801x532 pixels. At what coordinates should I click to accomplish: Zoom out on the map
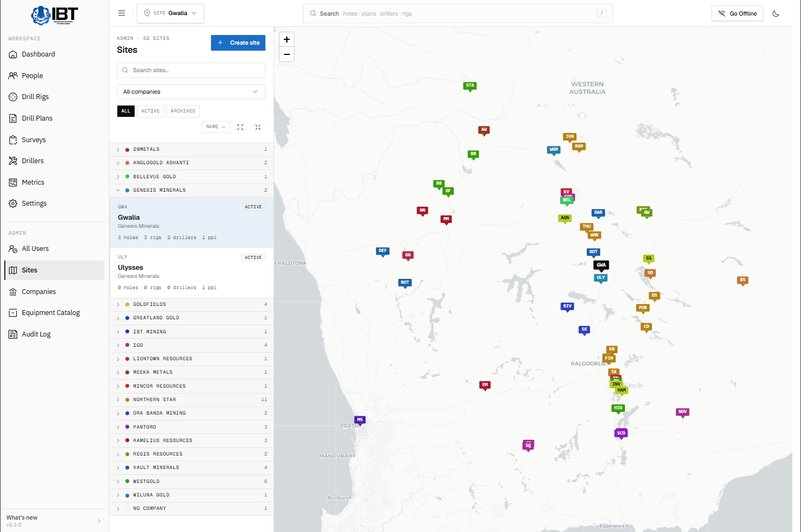click(287, 54)
